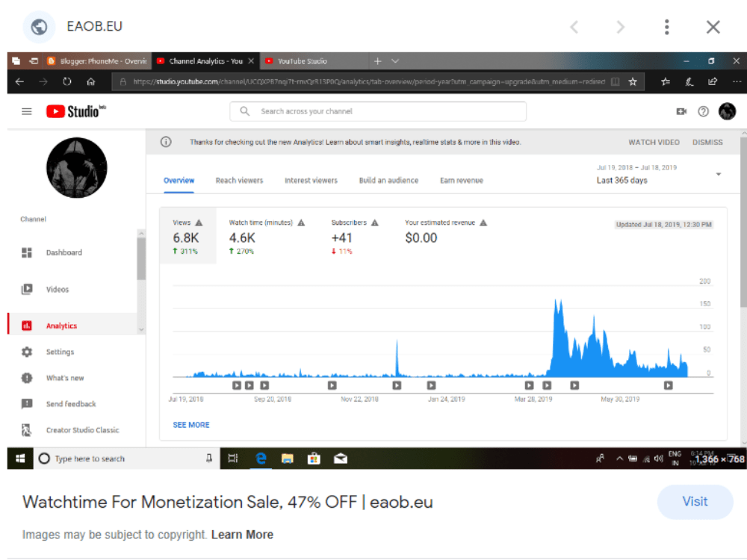Click the create video camera icon
Screen dimensions: 747x560
point(681,111)
